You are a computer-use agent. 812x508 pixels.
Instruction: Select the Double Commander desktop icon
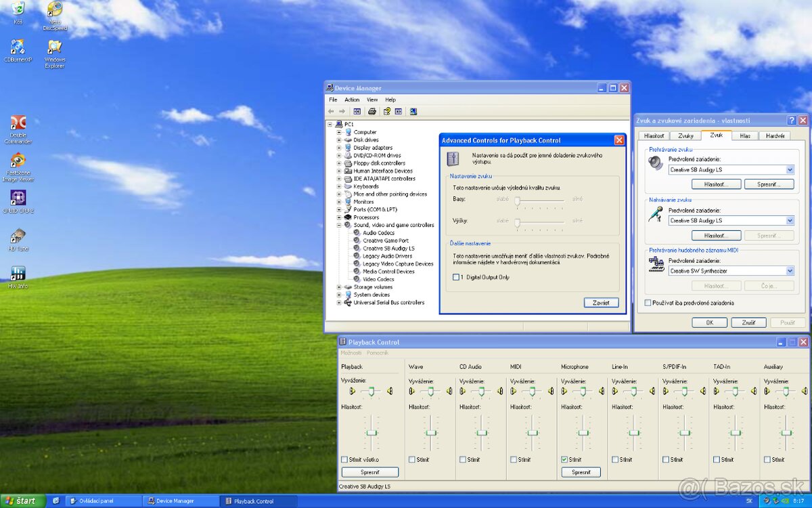coord(18,129)
